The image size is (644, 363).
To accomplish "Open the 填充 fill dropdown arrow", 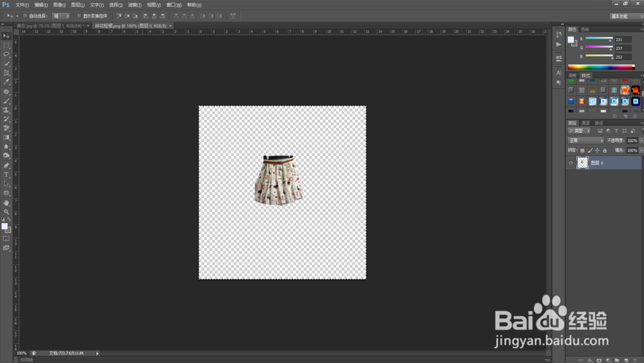I will click(641, 150).
